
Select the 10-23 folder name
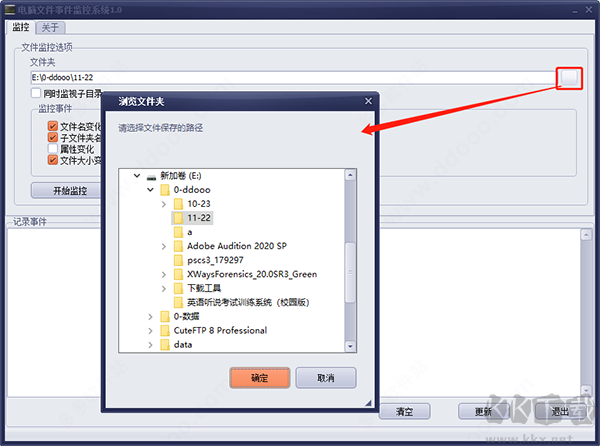199,204
